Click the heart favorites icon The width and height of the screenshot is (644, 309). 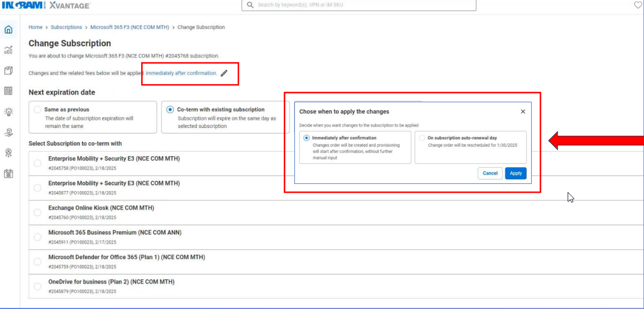tap(638, 5)
